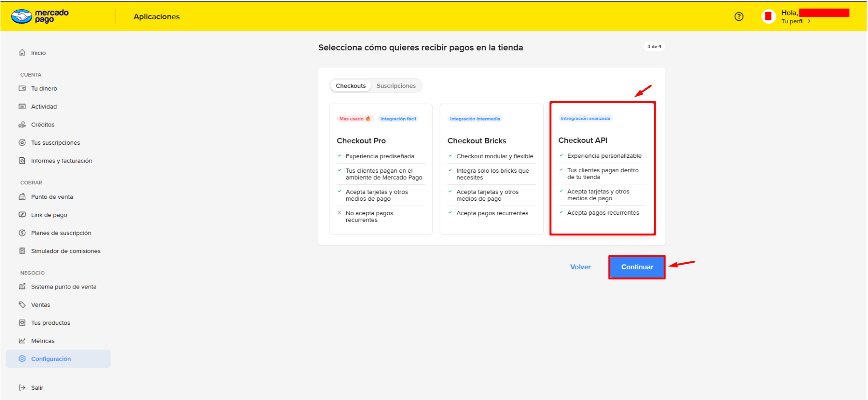Click the Simulador de comisiones calculator icon

(x=22, y=251)
